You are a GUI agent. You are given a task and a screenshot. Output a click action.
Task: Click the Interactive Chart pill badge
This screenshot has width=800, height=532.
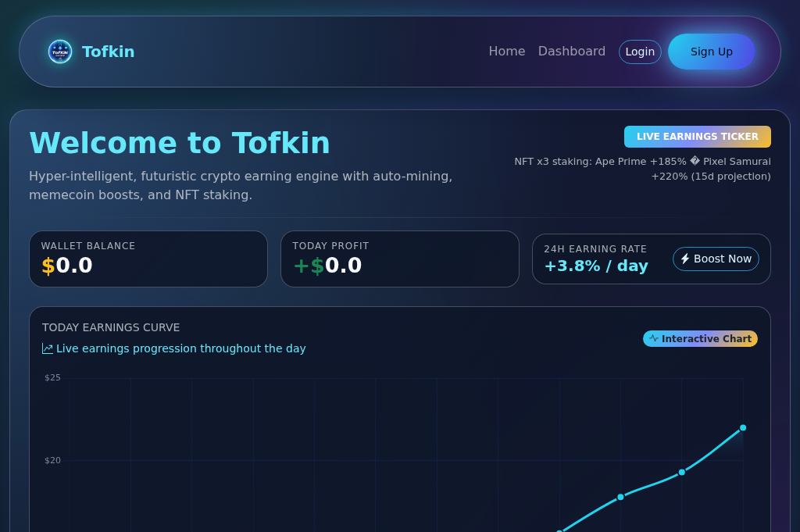(x=700, y=338)
